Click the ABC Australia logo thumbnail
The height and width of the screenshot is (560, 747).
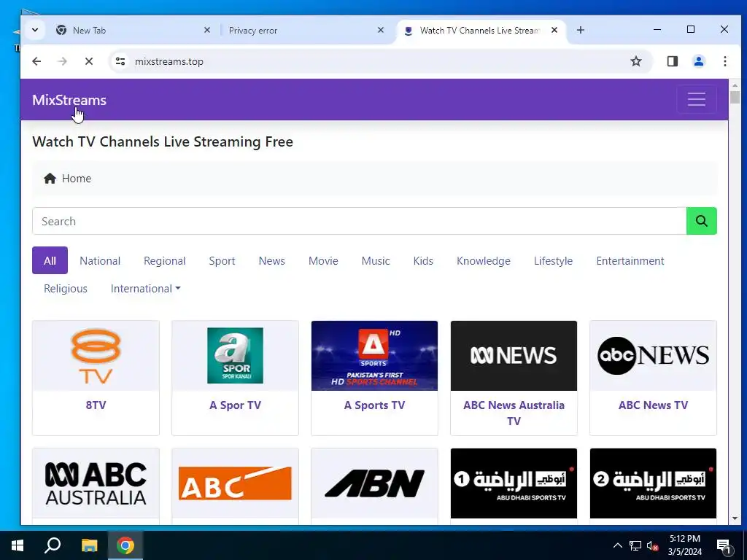pos(96,483)
